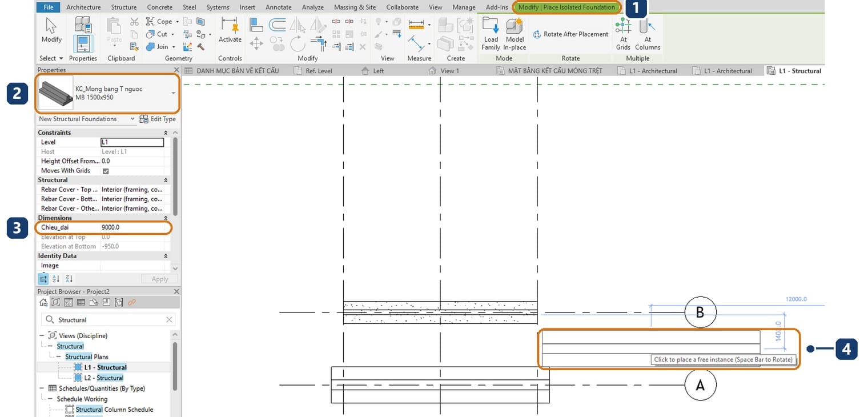Open the File menu

tap(49, 7)
